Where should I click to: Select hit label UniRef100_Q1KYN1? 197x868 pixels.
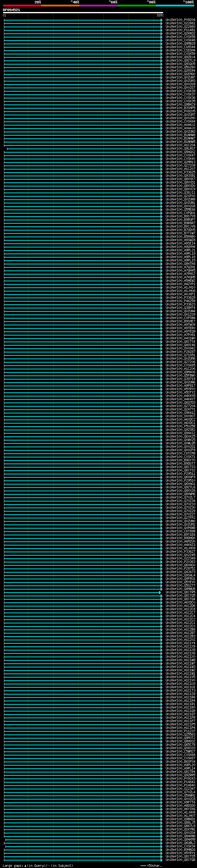[x=180, y=829]
